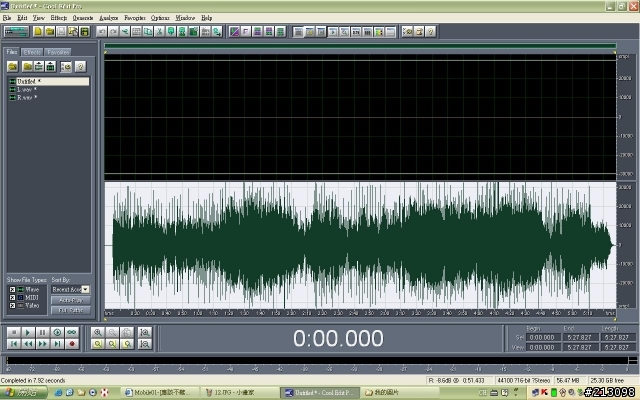The height and width of the screenshot is (400, 640).
Task: Create a new waveform with the New icon
Action: (x=38, y=31)
